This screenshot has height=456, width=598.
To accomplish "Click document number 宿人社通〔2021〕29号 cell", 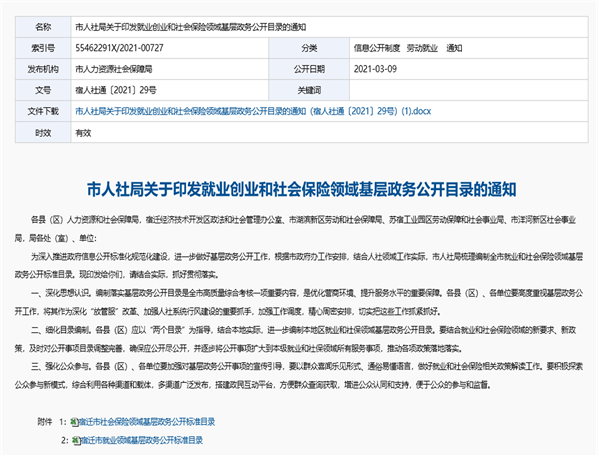I will tap(170, 90).
